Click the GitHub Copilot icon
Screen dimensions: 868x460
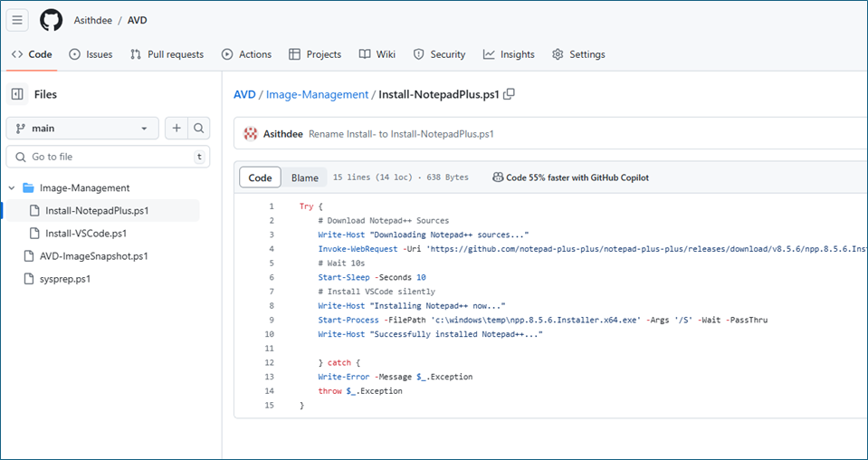498,177
